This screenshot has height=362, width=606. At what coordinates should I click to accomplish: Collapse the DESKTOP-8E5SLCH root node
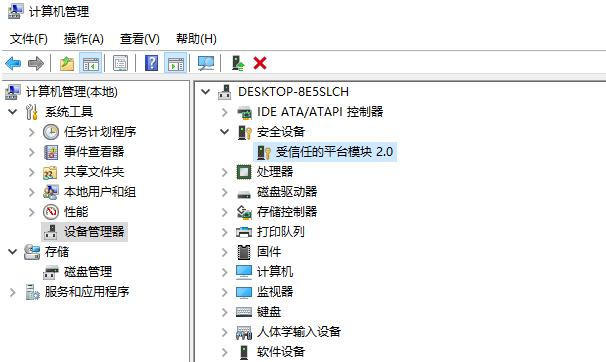(206, 92)
